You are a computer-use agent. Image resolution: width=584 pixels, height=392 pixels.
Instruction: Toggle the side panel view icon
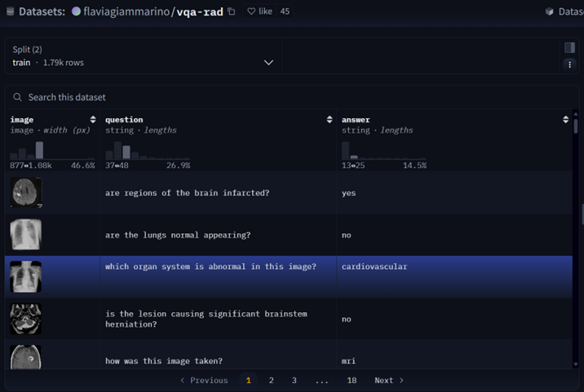pos(569,47)
